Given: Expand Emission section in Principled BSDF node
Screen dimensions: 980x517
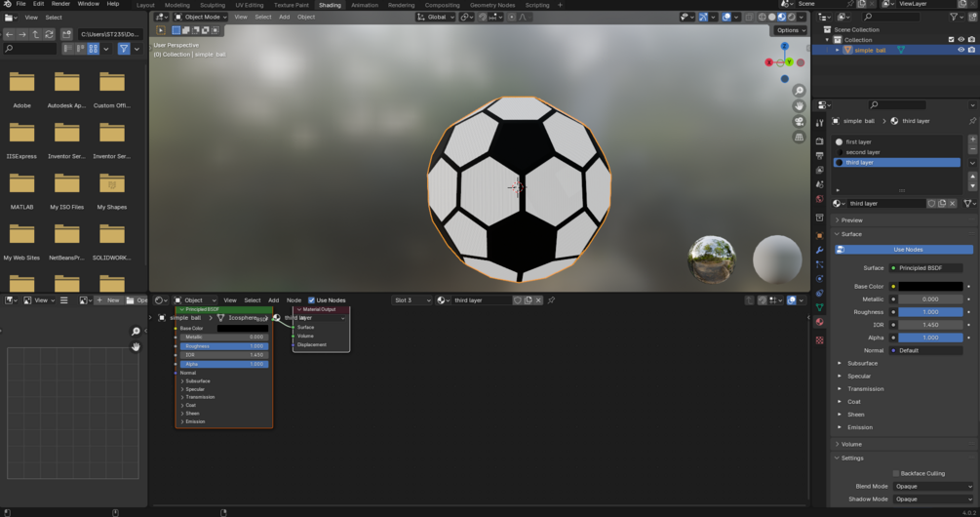Looking at the screenshot, I should (x=193, y=421).
